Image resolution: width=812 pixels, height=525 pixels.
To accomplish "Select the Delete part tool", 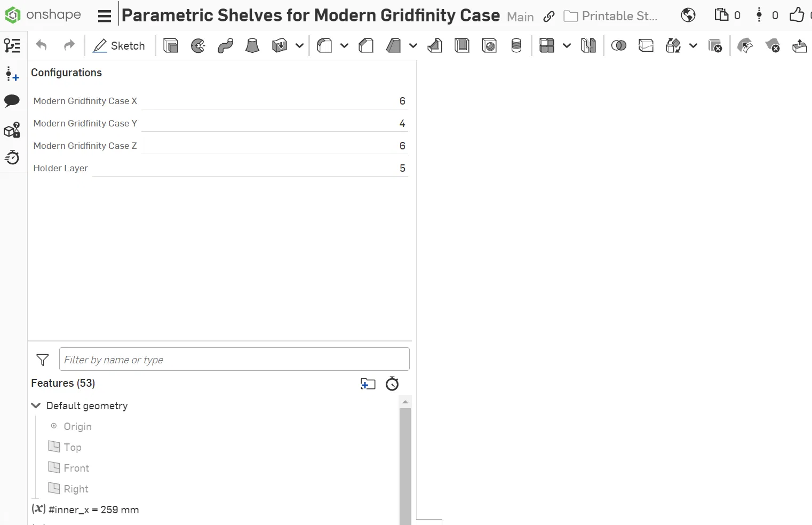I will click(x=715, y=46).
